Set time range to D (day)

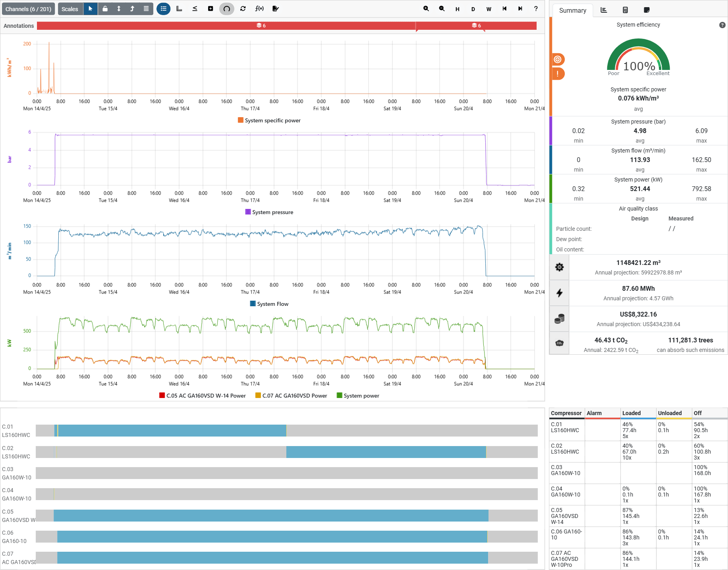point(473,9)
